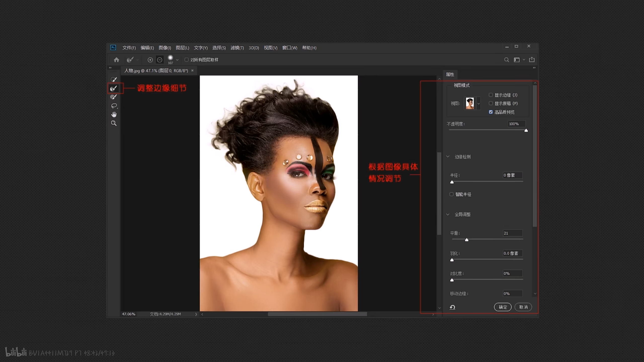Open the 选择(S) menu

tap(219, 48)
